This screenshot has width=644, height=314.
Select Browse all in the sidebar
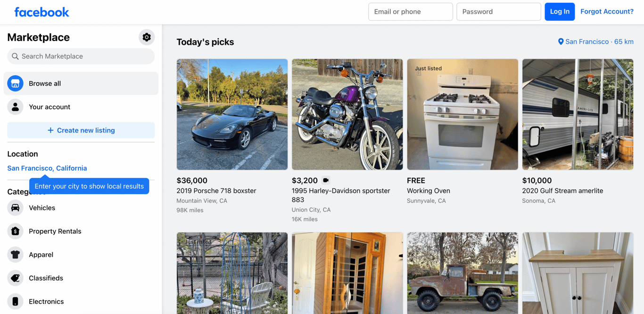(45, 83)
